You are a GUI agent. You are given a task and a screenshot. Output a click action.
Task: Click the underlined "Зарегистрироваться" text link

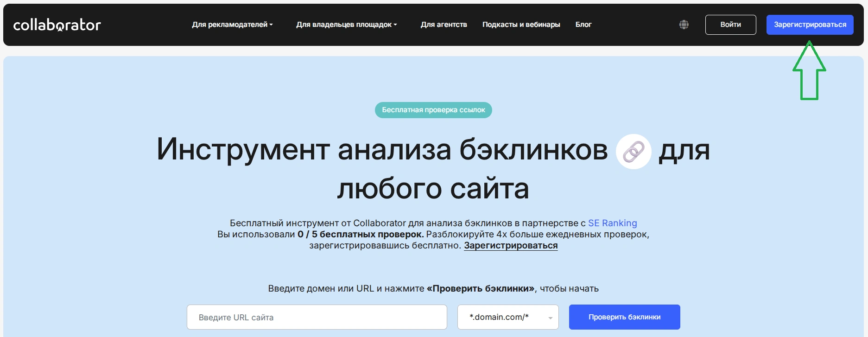[511, 246]
